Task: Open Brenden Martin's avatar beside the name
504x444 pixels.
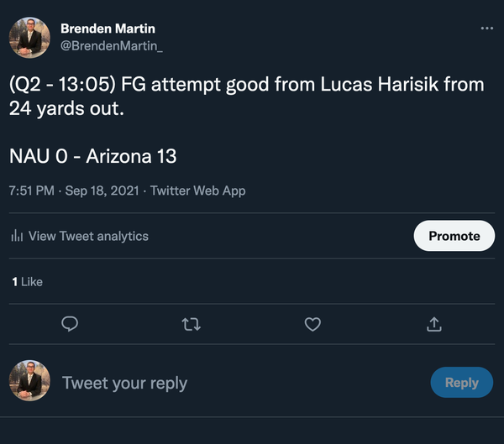Action: coord(29,38)
